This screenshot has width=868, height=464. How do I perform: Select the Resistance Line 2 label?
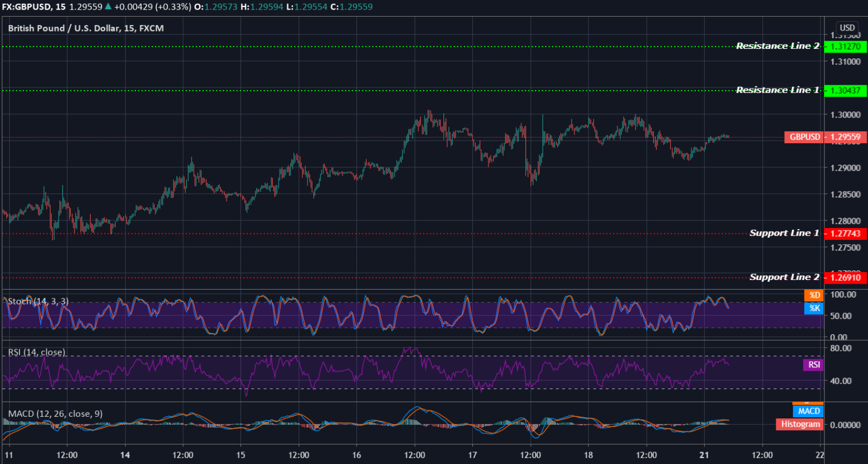coord(778,46)
